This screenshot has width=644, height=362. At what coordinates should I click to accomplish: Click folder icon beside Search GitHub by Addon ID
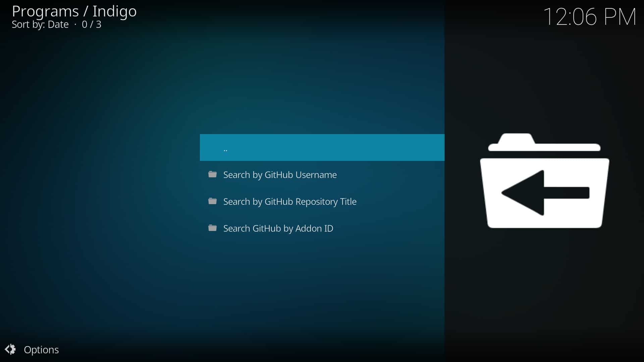pyautogui.click(x=212, y=228)
